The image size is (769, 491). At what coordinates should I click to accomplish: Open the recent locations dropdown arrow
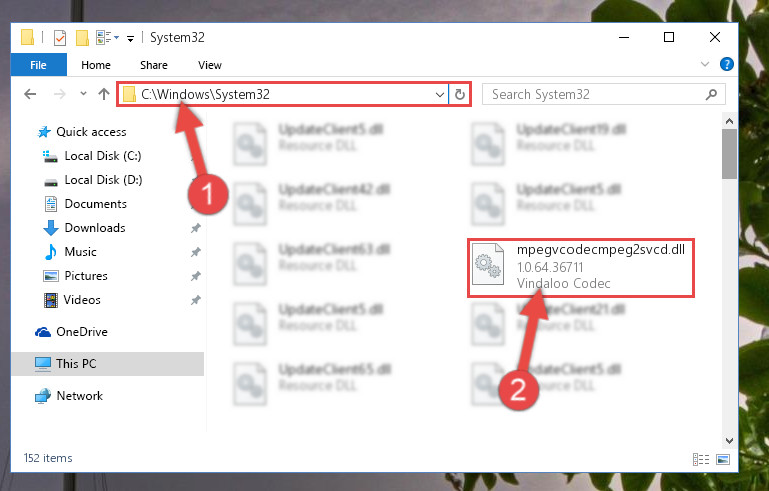tap(83, 93)
